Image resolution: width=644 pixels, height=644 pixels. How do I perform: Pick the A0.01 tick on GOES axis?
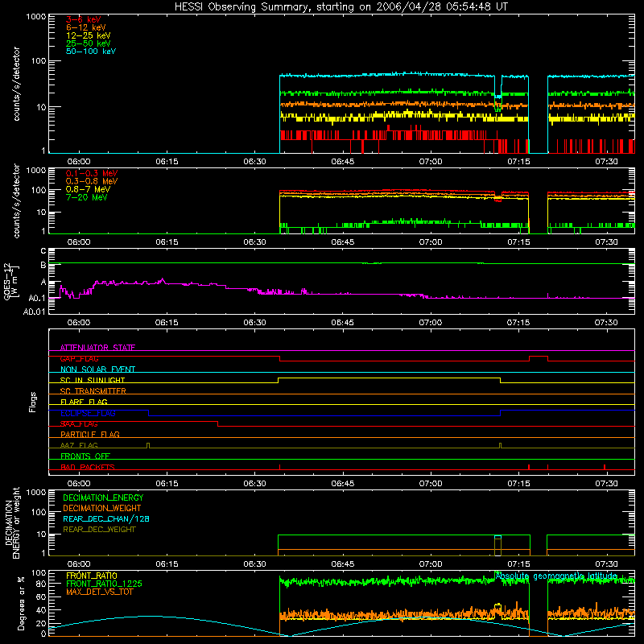[35, 312]
